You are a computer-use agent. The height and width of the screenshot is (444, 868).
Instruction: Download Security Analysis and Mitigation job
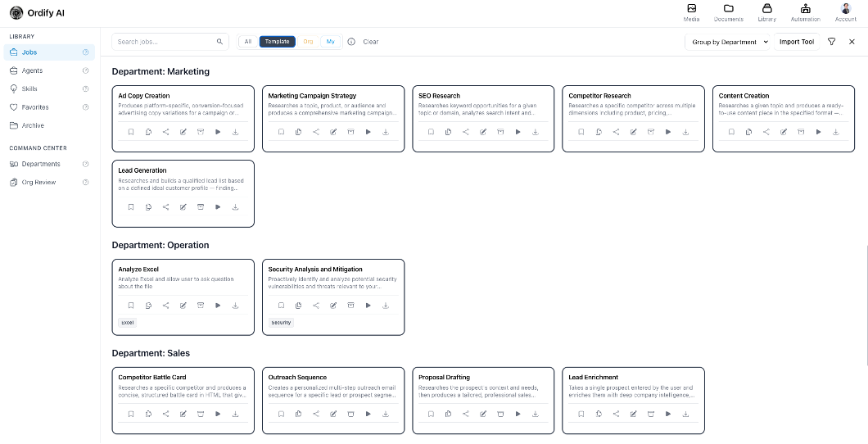[386, 306]
